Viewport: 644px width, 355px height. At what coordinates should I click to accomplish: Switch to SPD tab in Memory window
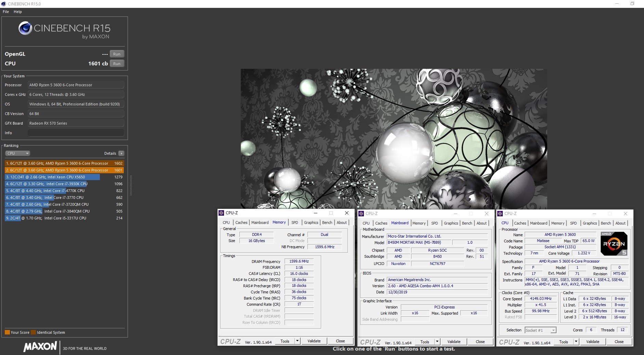(294, 223)
